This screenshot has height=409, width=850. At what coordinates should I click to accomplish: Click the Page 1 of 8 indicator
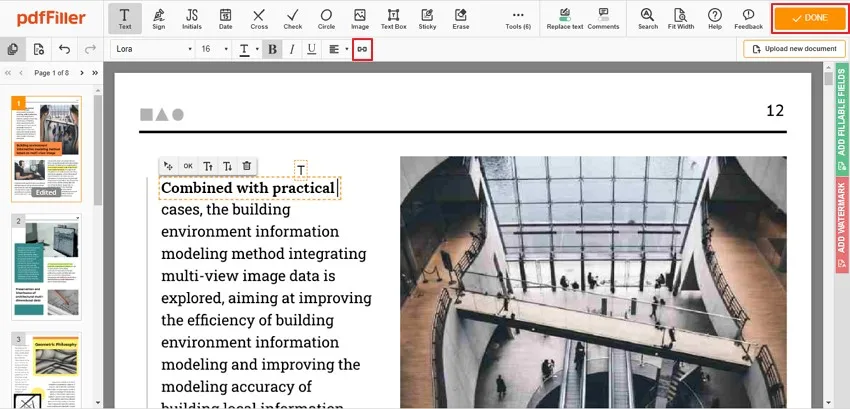click(x=51, y=73)
